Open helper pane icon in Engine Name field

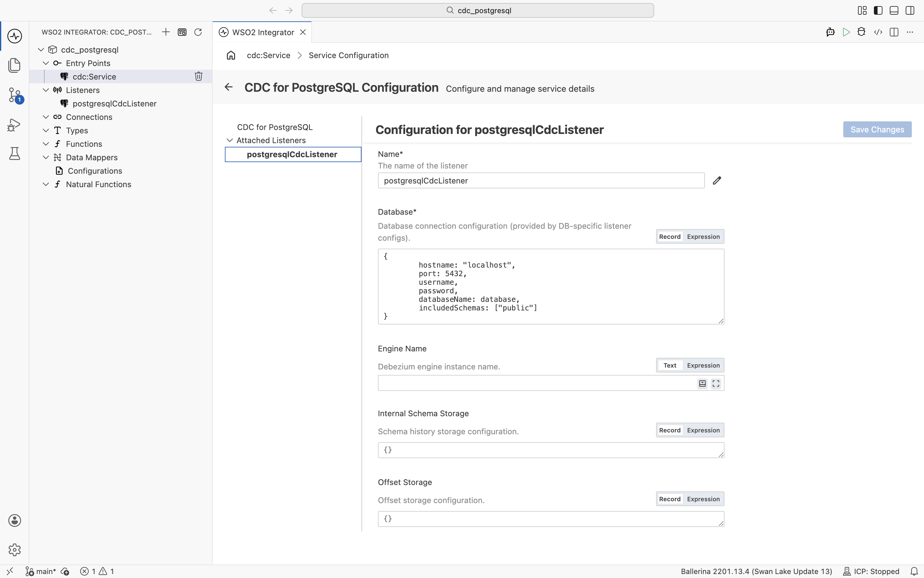click(x=702, y=383)
